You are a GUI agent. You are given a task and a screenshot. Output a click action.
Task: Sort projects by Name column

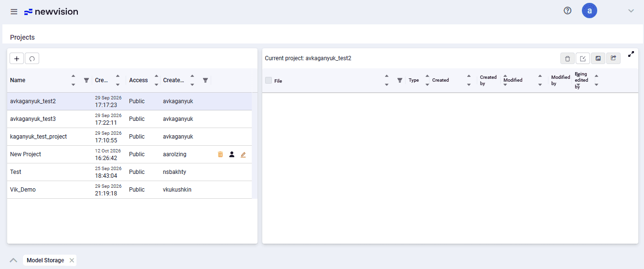click(73, 80)
